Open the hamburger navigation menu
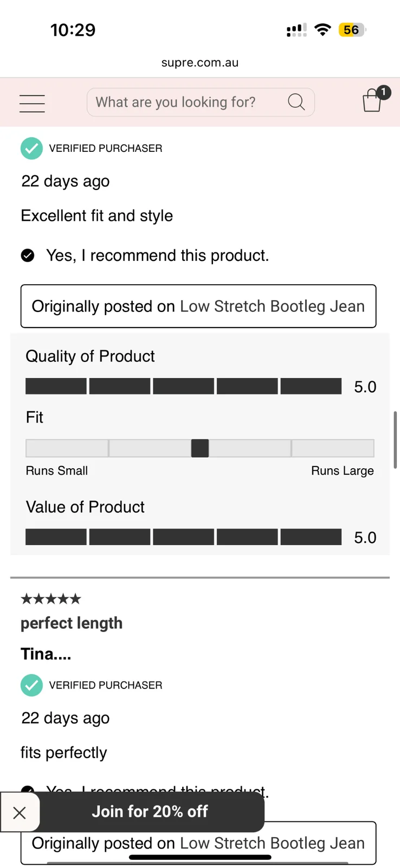This screenshot has width=400, height=868. (x=32, y=103)
